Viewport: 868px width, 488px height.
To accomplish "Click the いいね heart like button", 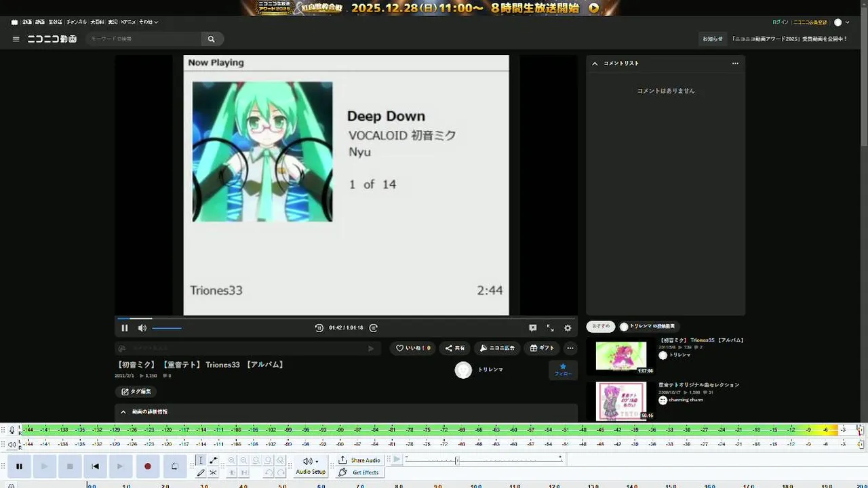I will [413, 348].
